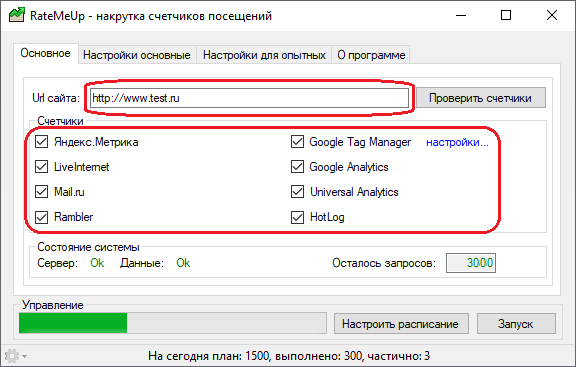Screen dimensions: 576x367
Task: Toggle the Google Analytics checkbox
Action: [x=297, y=167]
